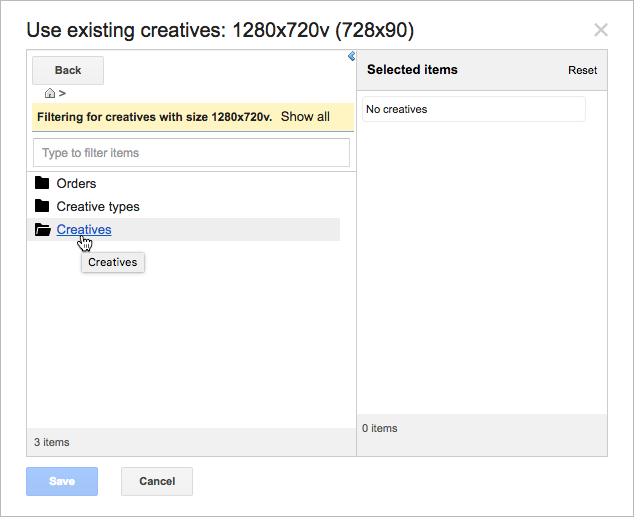Focus the Type to filter items field
The height and width of the screenshot is (517, 634).
[191, 152]
